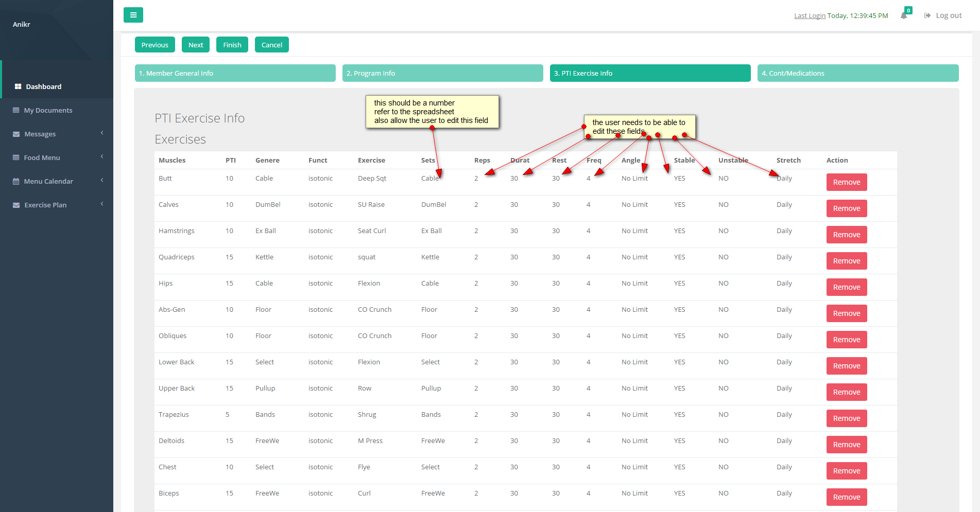Open My Documents in the sidebar
The width and height of the screenshot is (980, 512).
coord(57,110)
